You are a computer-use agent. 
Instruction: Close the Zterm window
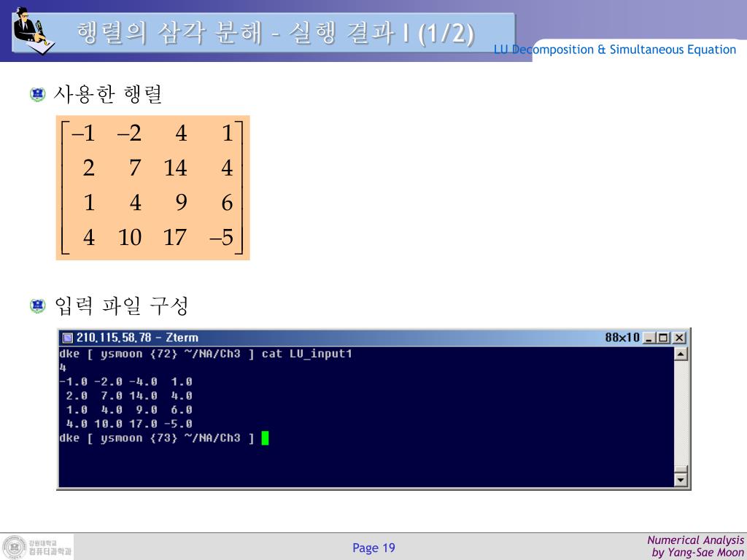[x=679, y=338]
